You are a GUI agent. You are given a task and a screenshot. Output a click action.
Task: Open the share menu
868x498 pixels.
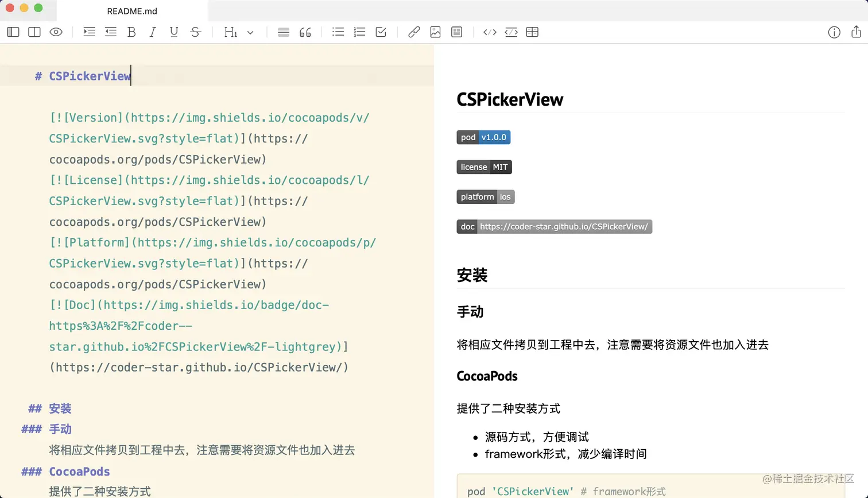856,32
